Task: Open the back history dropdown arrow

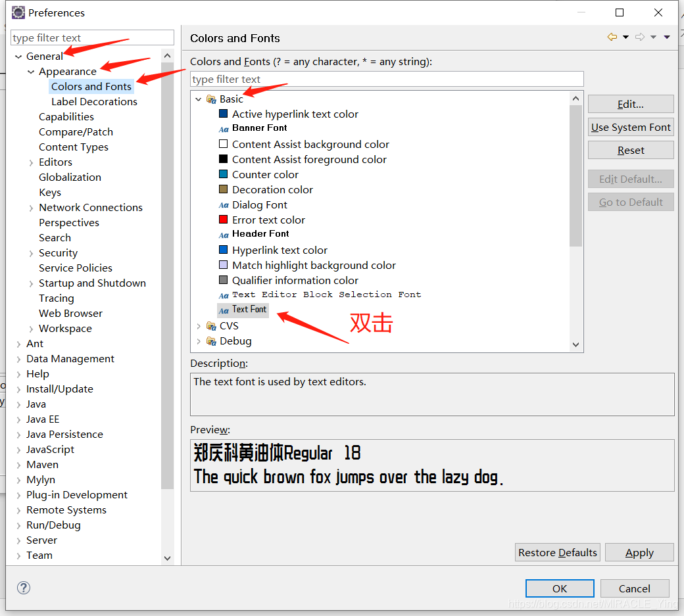Action: click(625, 37)
